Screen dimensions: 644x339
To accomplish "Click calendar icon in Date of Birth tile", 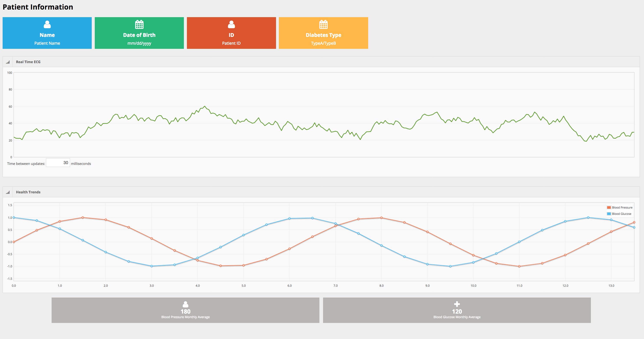I will coord(139,24).
